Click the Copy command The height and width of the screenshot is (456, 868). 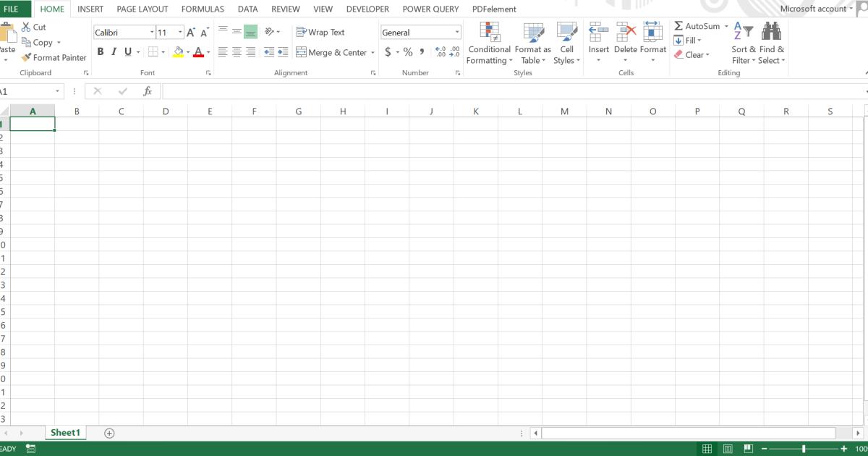coord(41,42)
